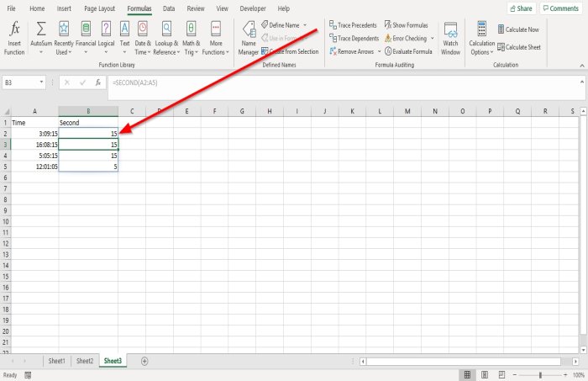588x381 pixels.
Task: Select the Sheet3 tab
Action: (113, 361)
